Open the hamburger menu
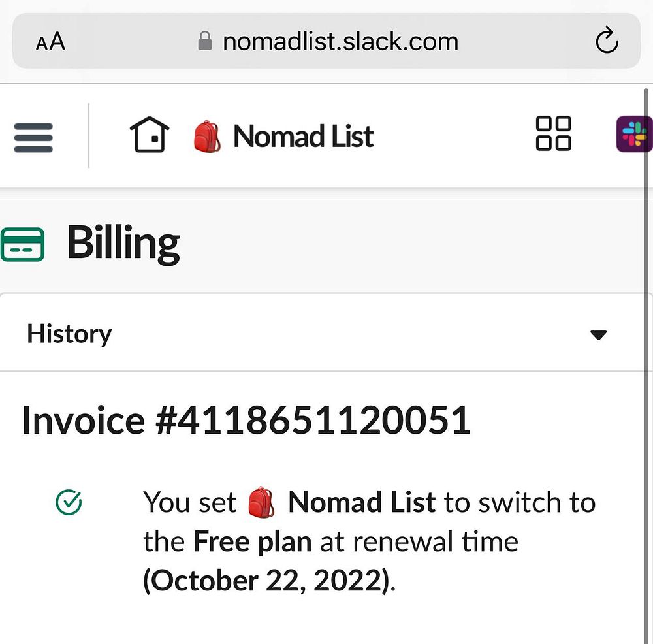This screenshot has height=644, width=653. (x=33, y=138)
